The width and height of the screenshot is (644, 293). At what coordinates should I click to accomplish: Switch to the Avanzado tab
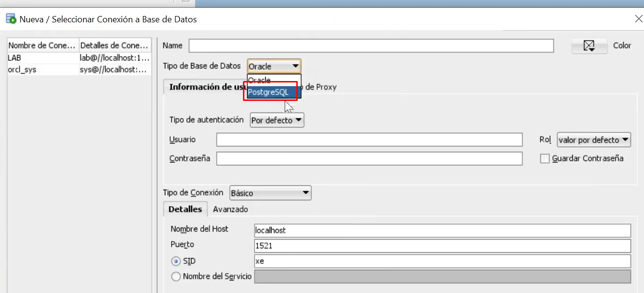point(230,209)
